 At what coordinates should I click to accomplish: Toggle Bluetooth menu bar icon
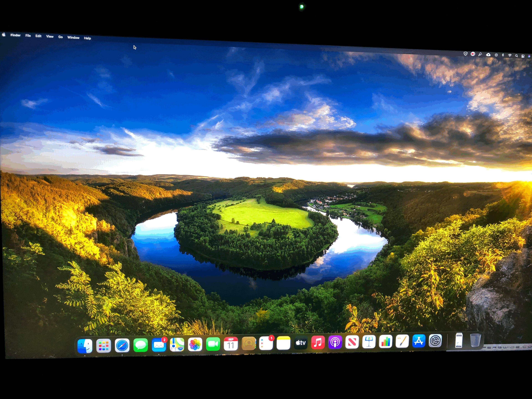coord(503,55)
